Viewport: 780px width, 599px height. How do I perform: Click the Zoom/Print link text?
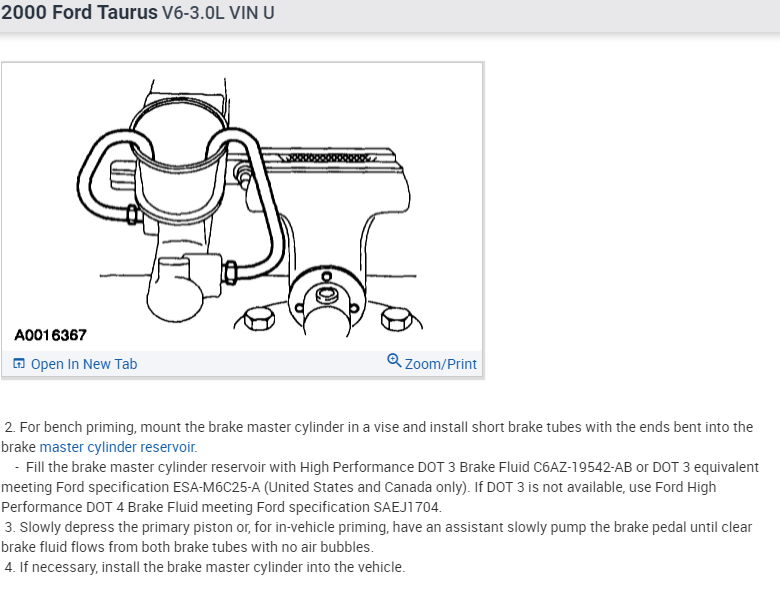pyautogui.click(x=441, y=364)
